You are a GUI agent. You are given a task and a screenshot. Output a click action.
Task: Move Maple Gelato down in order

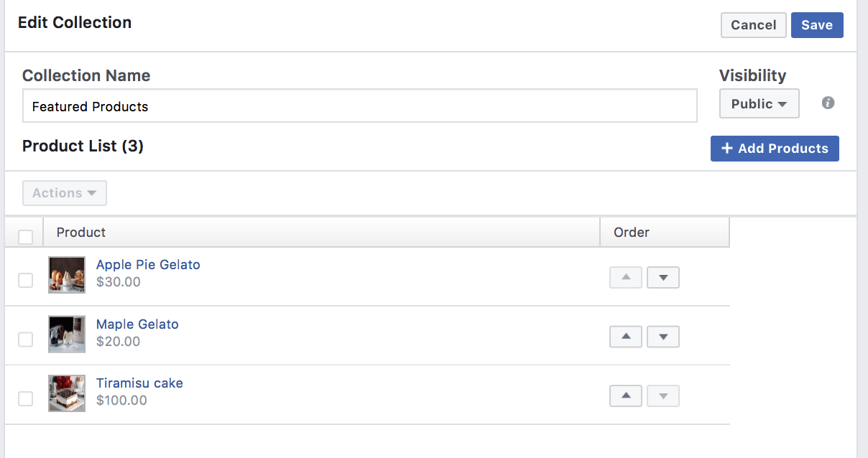click(x=663, y=337)
